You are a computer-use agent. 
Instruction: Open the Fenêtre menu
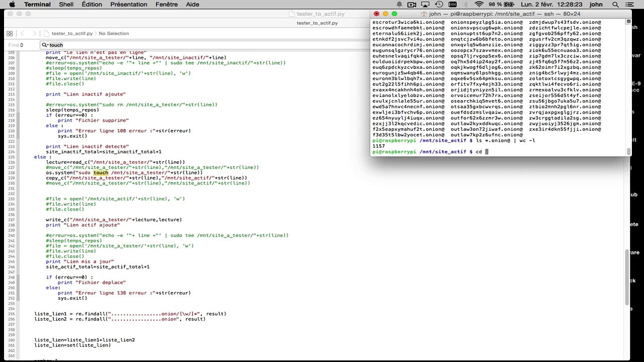tap(167, 5)
